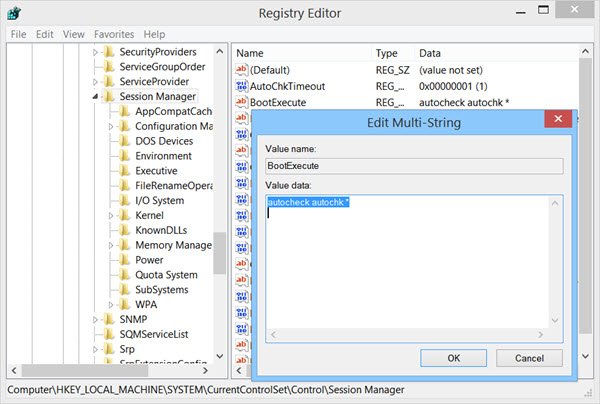Click the (Default) string value icon

click(241, 70)
